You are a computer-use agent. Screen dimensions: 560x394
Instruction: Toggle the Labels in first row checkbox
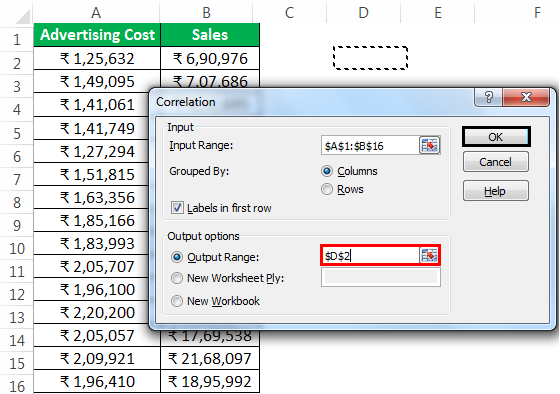178,208
